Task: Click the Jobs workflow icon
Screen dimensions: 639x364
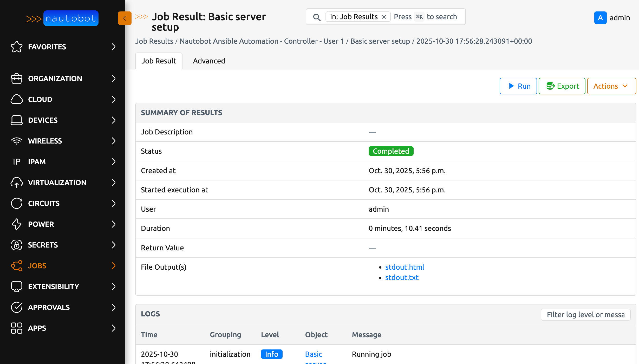Action: 17,266
